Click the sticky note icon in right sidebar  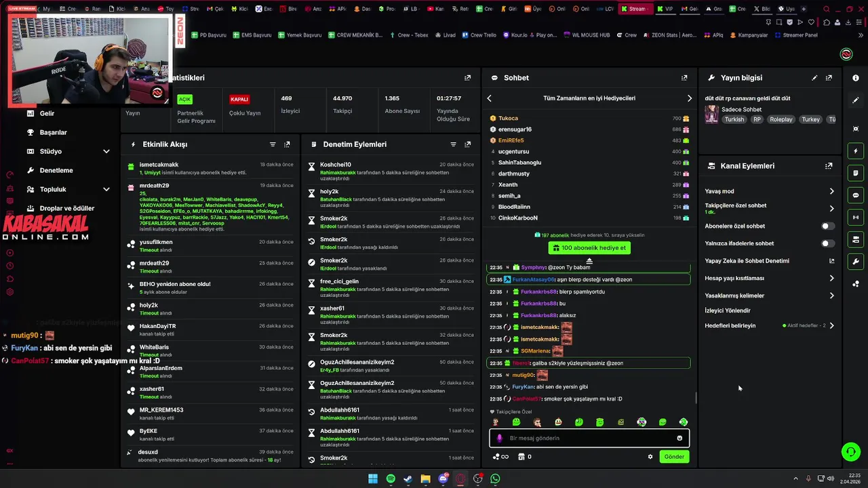coord(856,173)
